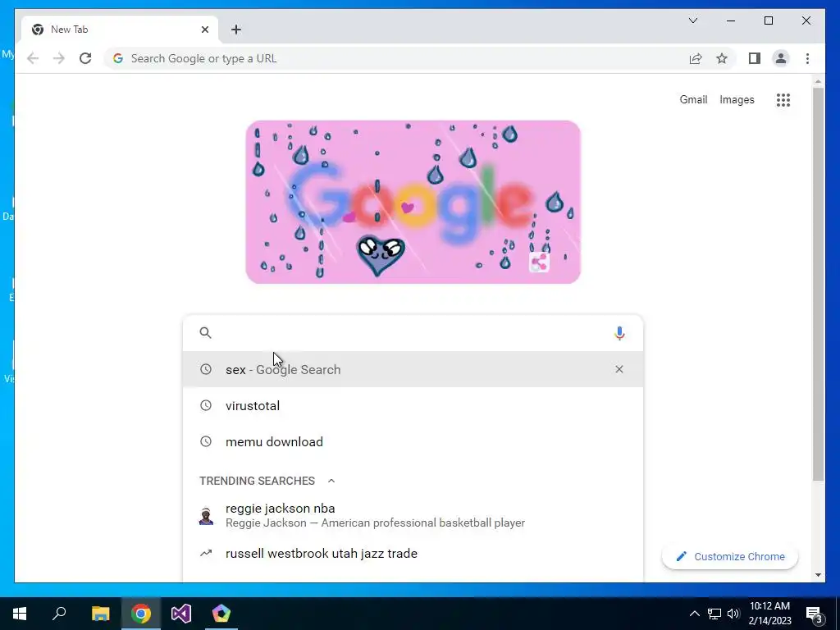Bookmark this tab with the star icon

tap(722, 58)
